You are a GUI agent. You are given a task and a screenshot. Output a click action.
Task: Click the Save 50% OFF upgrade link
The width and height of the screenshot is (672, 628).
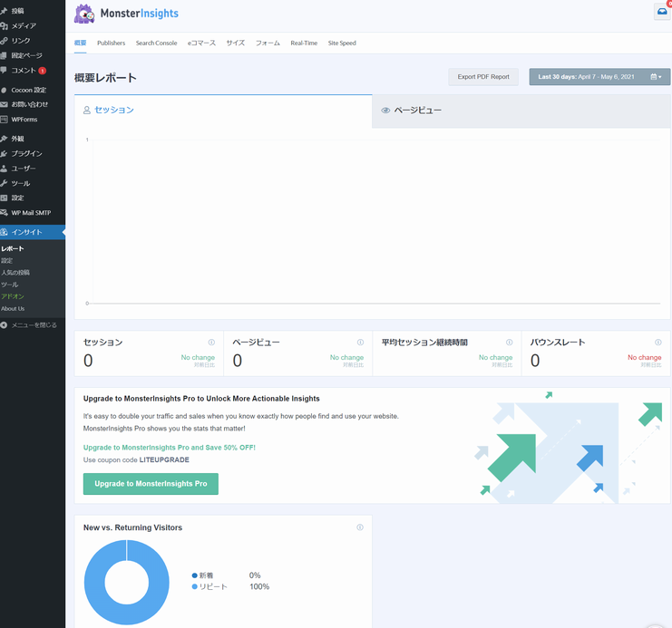[x=170, y=448]
